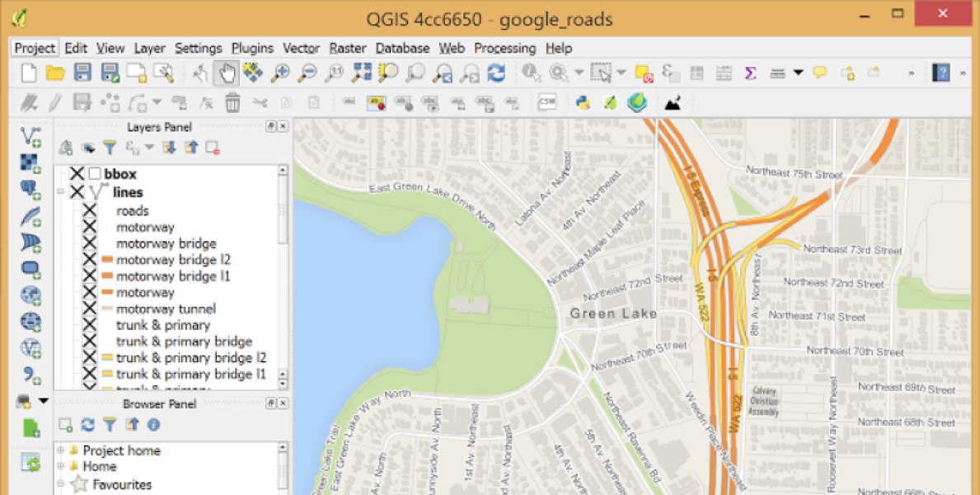This screenshot has height=495, width=980.
Task: Open the measure tool dropdown arrow
Action: (798, 73)
